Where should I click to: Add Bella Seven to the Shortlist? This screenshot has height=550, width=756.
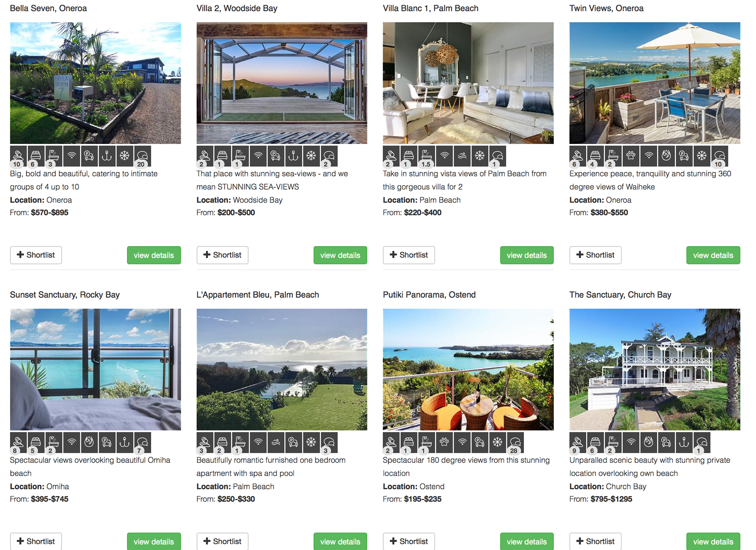point(36,255)
